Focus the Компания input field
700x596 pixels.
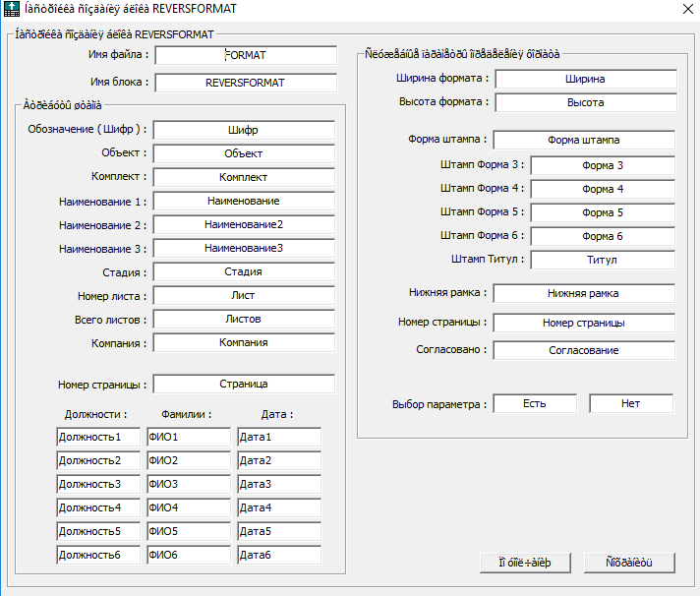[x=244, y=343]
